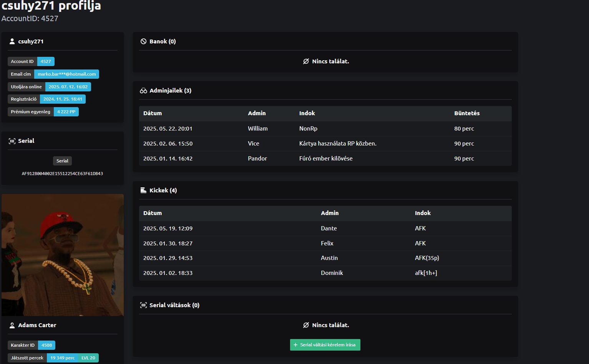The image size is (589, 364).
Task: Click the user icon beside csuhy271
Action: coord(12,41)
